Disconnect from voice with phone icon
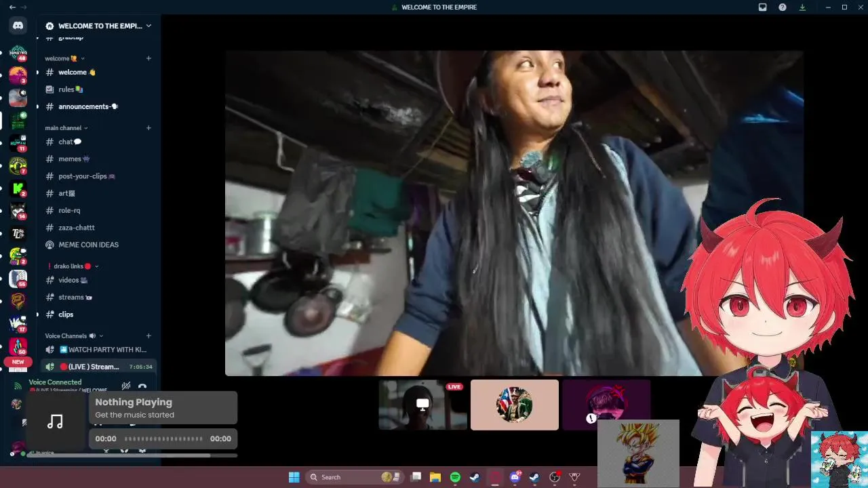868x488 pixels. pyautogui.click(x=142, y=387)
